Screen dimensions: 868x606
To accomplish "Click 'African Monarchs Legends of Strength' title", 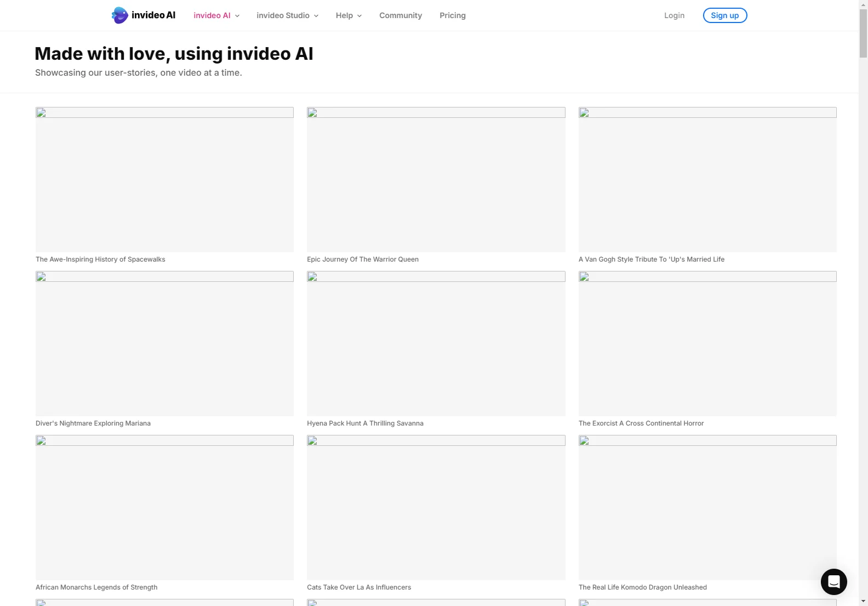I will [x=96, y=587].
